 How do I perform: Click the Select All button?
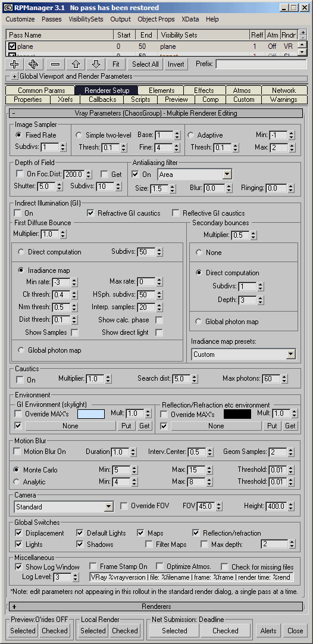click(x=145, y=64)
